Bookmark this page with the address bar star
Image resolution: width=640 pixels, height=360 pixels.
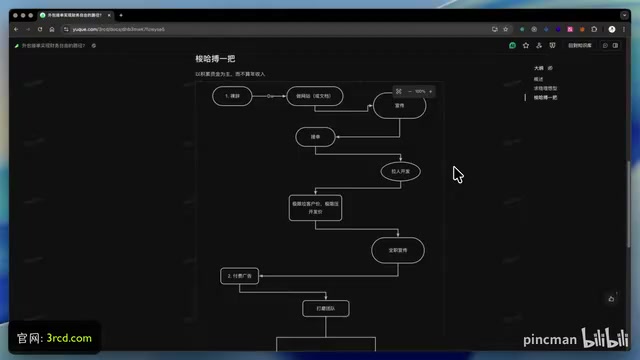pyautogui.click(x=506, y=29)
